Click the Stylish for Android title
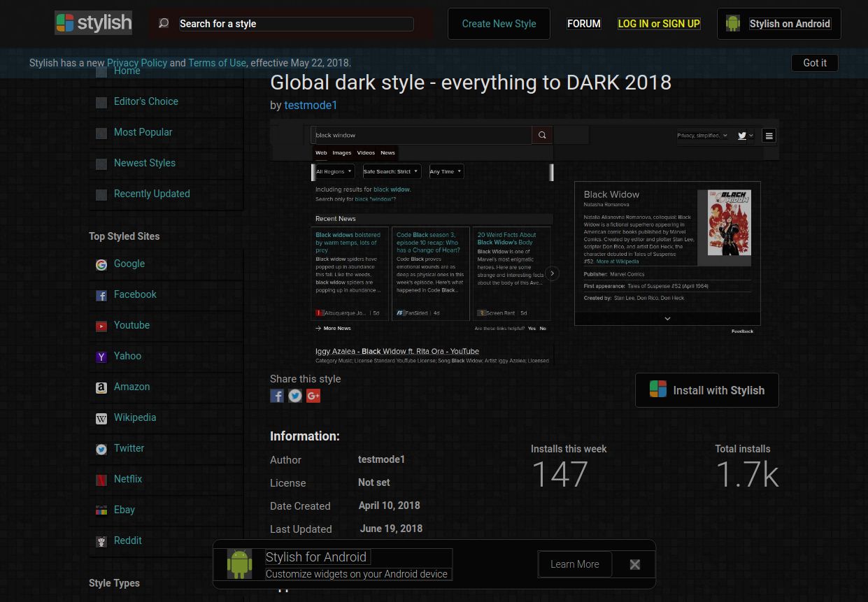This screenshot has height=602, width=868. [x=316, y=557]
